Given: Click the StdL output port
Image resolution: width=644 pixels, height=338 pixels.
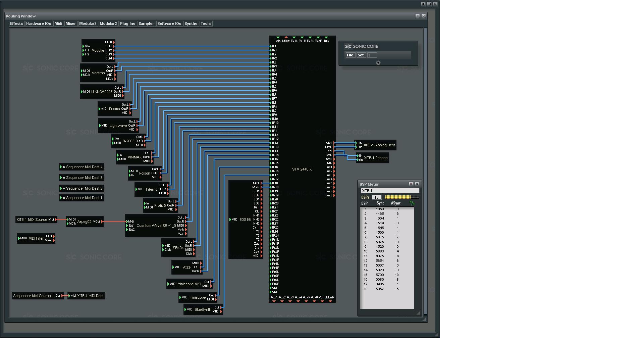Looking at the screenshot, I should [334, 159].
